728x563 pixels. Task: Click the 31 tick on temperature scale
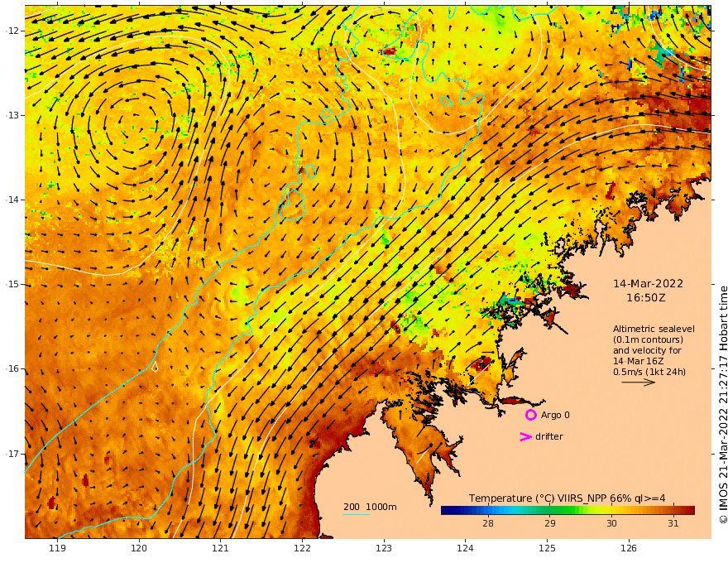tap(673, 523)
